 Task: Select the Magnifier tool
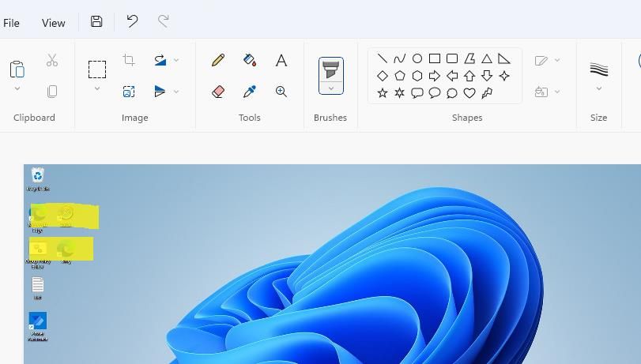tap(281, 91)
